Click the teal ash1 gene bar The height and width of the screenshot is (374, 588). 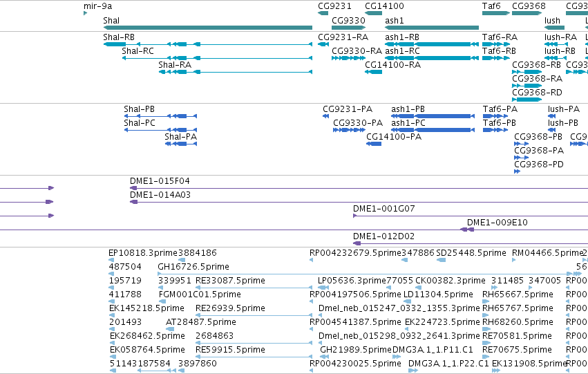(432, 28)
